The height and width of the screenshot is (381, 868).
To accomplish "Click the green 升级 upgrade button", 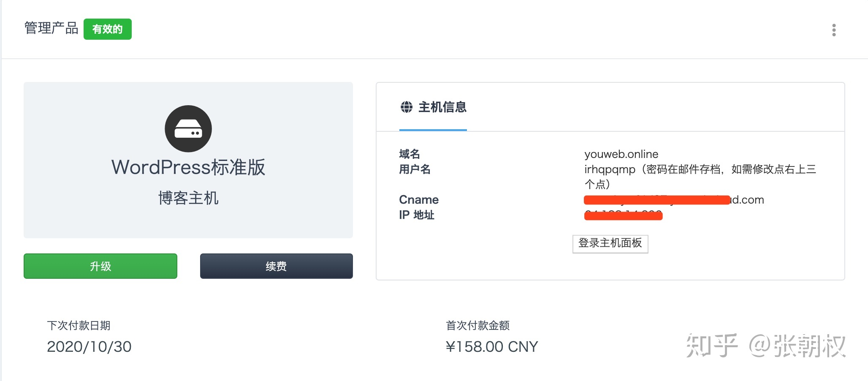I will pos(100,266).
